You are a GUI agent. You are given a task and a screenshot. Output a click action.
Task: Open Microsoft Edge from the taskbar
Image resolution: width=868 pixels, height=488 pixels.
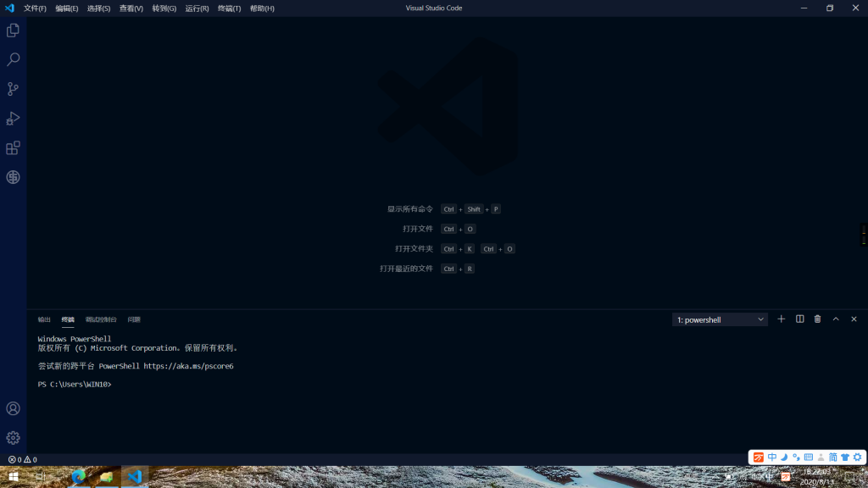[x=78, y=476]
